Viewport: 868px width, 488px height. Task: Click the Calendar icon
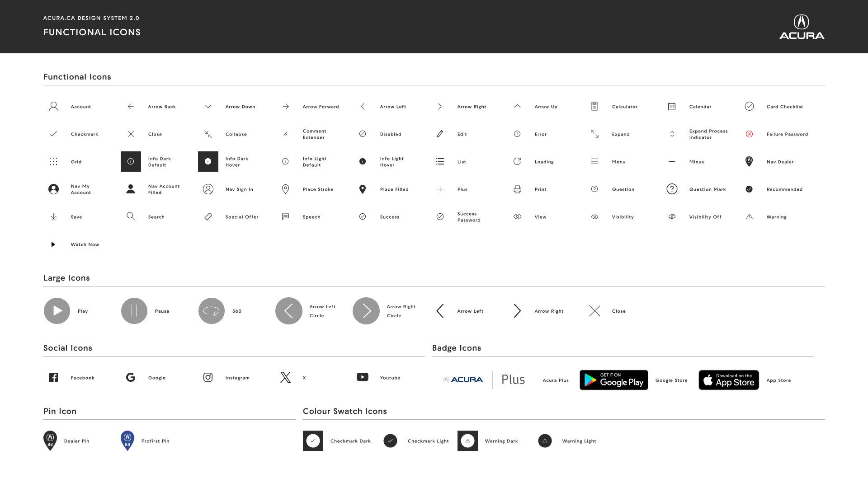[672, 107]
